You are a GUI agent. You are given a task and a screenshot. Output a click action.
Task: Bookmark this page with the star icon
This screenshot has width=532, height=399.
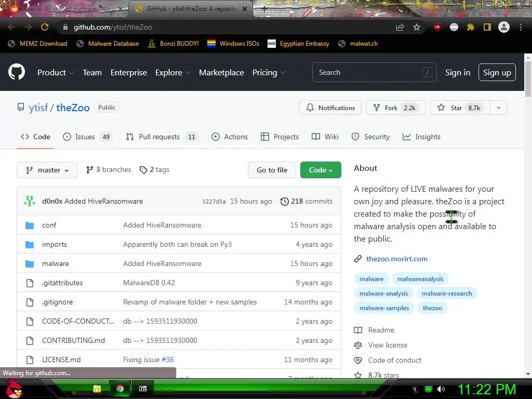coord(417,27)
